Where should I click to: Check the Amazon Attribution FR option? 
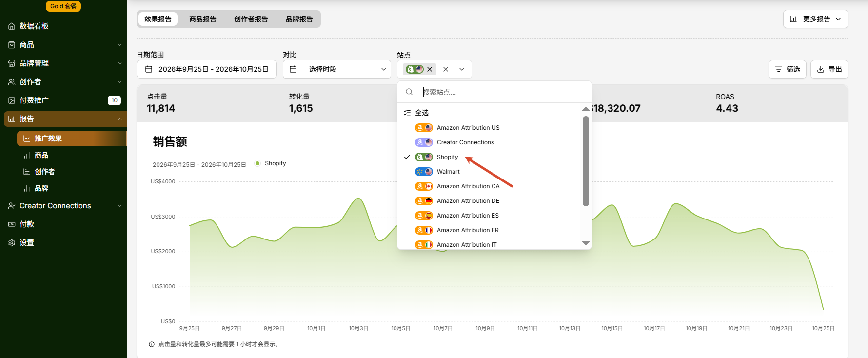click(x=490, y=230)
